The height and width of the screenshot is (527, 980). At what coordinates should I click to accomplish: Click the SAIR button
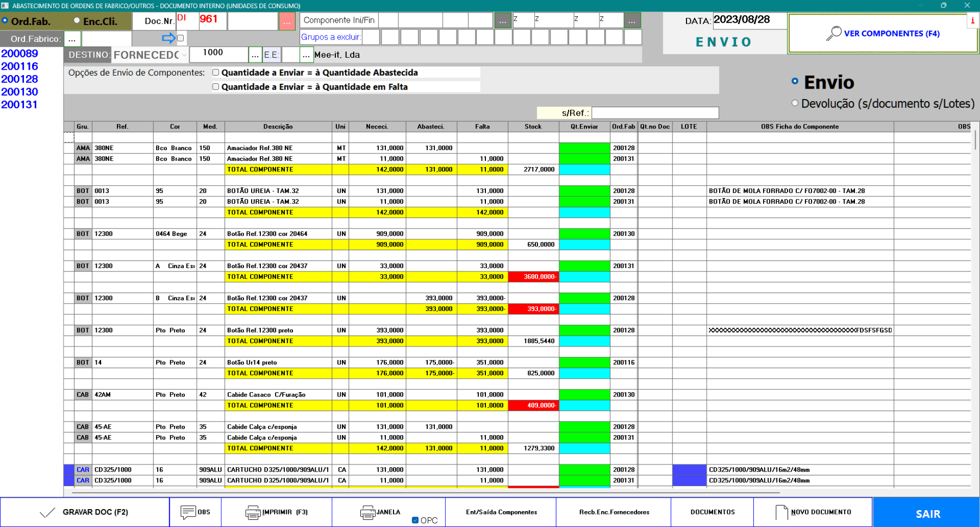click(927, 513)
